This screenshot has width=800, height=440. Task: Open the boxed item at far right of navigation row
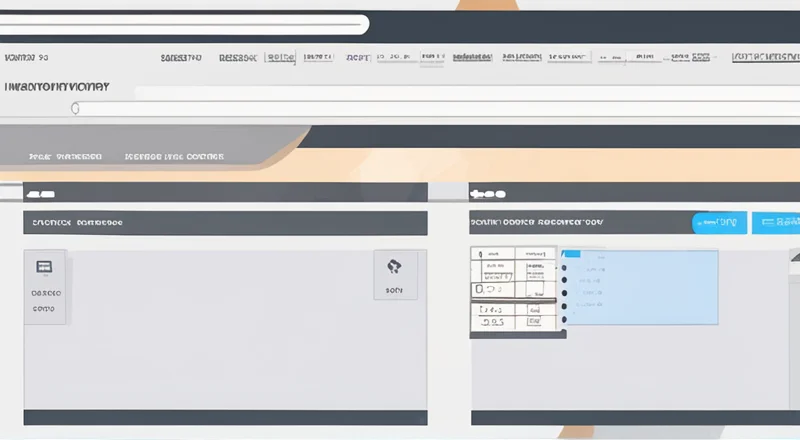coord(765,58)
